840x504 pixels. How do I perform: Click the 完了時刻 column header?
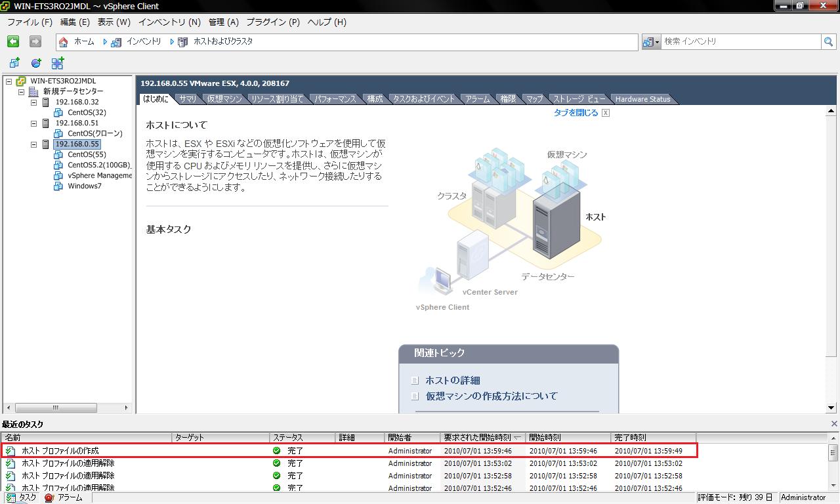(x=654, y=438)
